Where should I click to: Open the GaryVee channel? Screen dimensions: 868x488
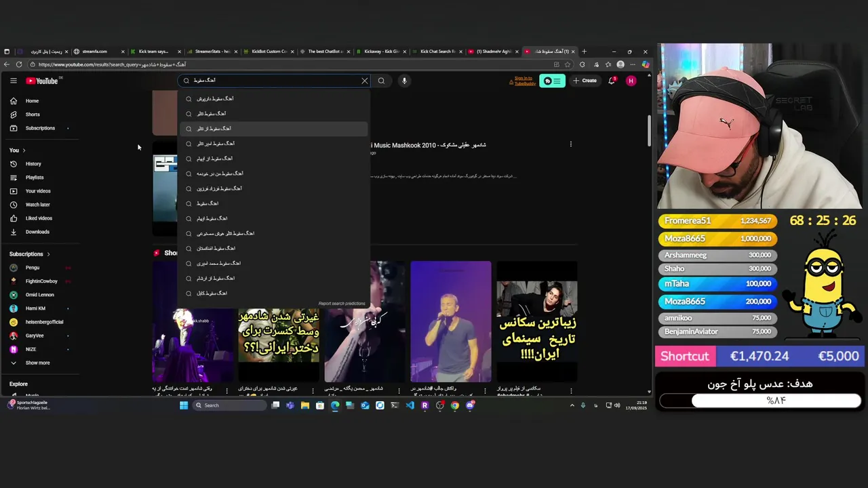pos(41,335)
